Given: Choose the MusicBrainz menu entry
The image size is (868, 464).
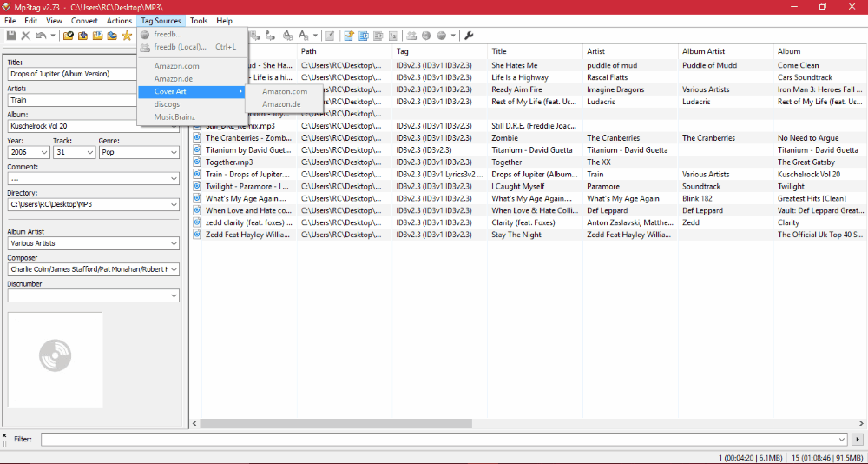Looking at the screenshot, I should point(193,117).
